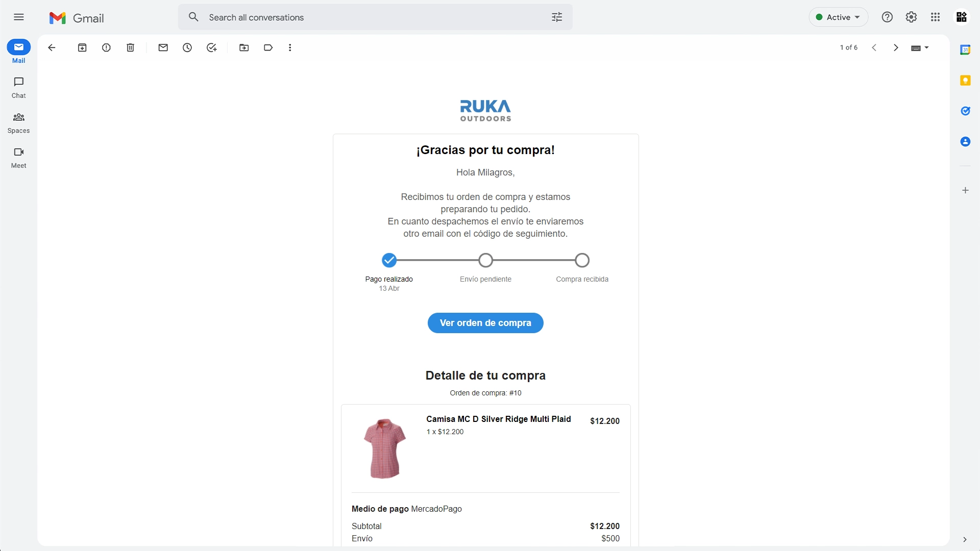Image resolution: width=980 pixels, height=551 pixels.
Task: Open Google Calendar side panel
Action: coord(965,50)
